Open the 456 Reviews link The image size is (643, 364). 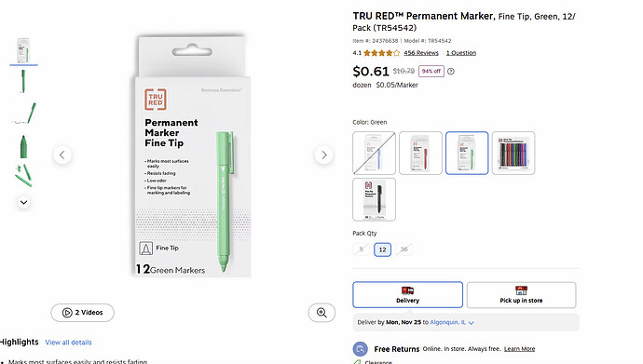[x=421, y=53]
